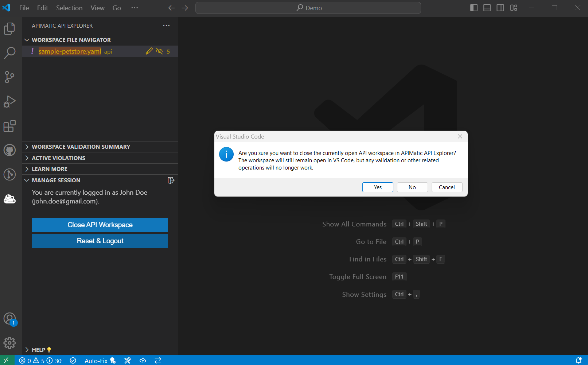
Task: Toggle hidden violations eye icon on sample-petstore.yaml
Action: (159, 51)
